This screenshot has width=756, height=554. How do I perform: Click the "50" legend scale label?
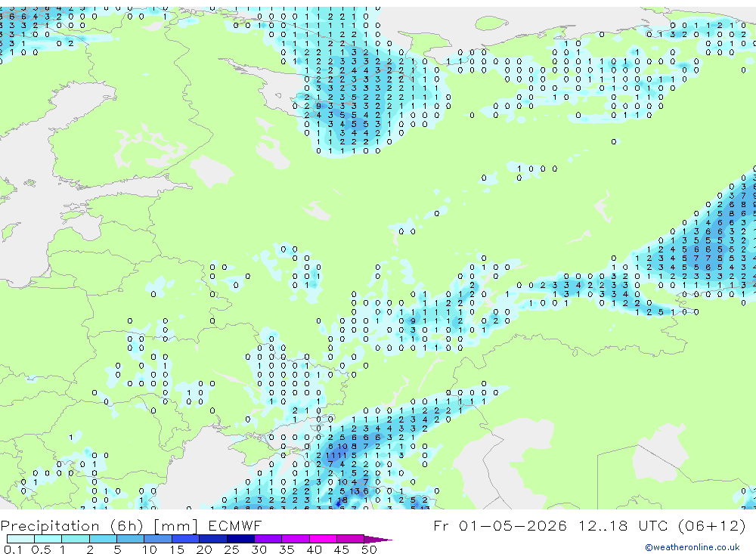point(369,549)
